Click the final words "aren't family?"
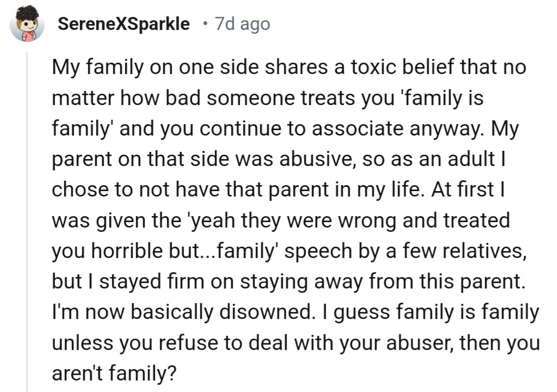 tap(114, 375)
